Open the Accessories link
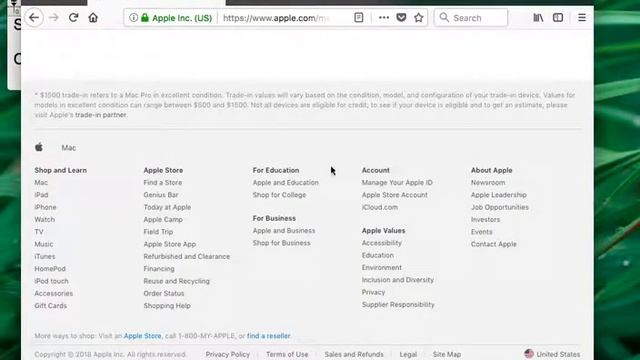This screenshot has height=360, width=640. click(x=53, y=293)
